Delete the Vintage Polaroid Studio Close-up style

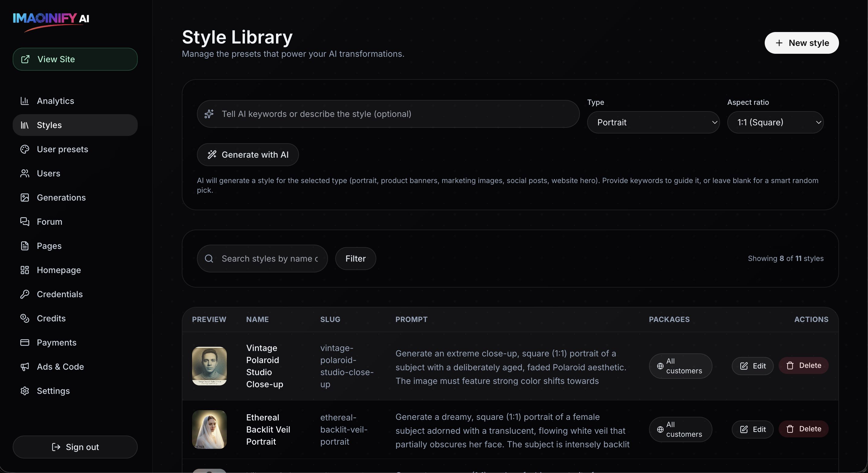[803, 365]
